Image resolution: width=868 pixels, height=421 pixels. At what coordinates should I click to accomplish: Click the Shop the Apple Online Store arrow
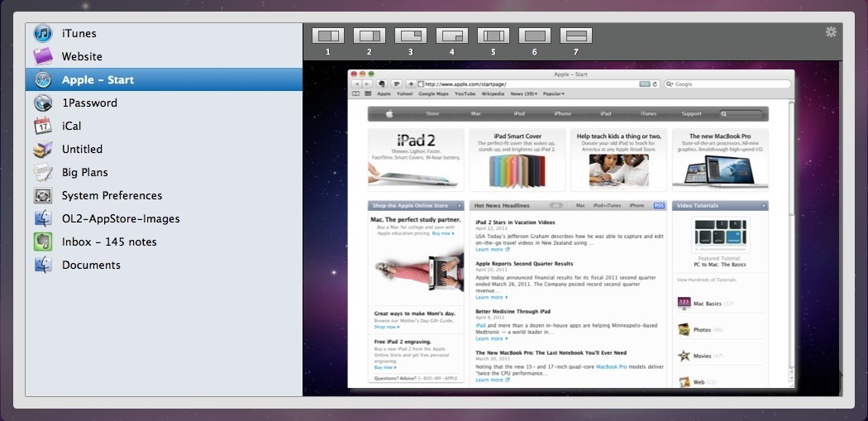tap(460, 205)
